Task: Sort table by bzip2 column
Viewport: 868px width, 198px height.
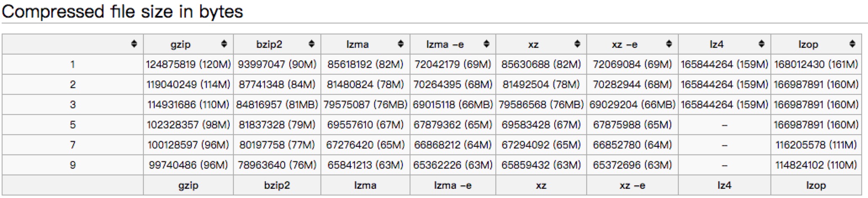Action: pyautogui.click(x=311, y=44)
